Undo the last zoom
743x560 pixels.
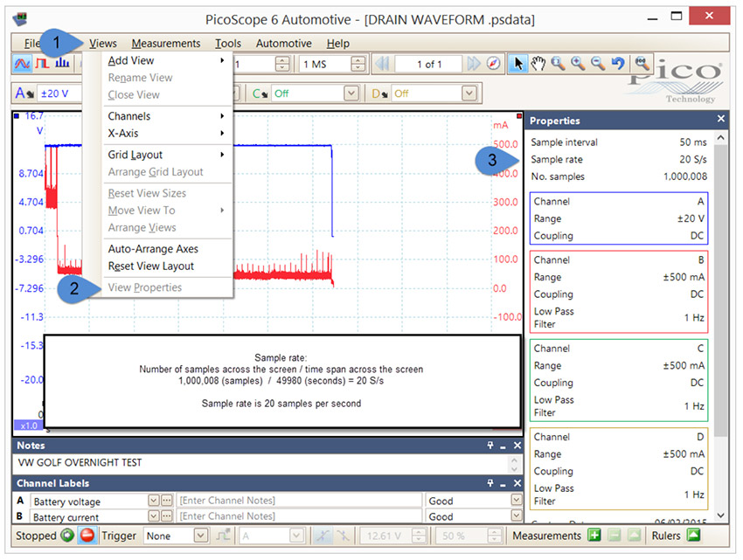(617, 64)
